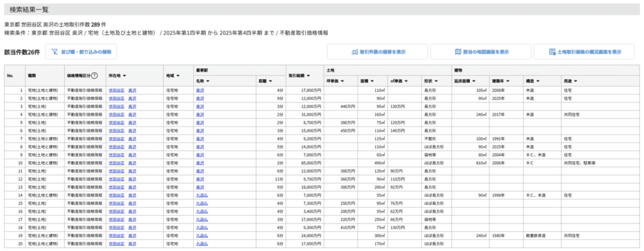Open the 取引総額 total price dropdown

308,75
